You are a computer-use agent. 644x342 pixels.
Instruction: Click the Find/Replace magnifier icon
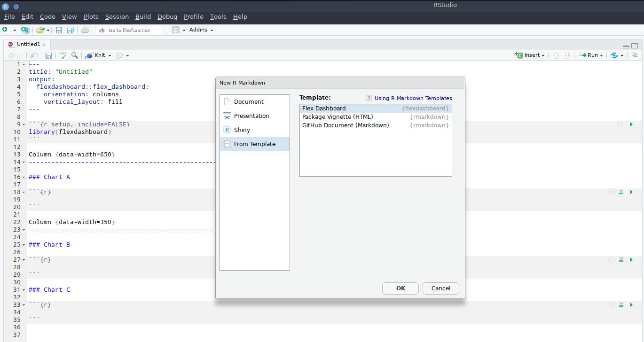(74, 55)
